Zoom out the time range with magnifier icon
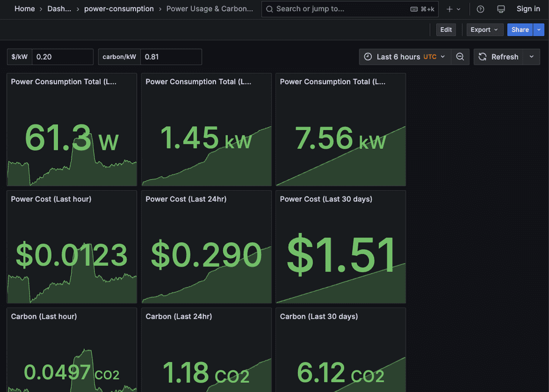Viewport: 549px width, 392px height. pyautogui.click(x=460, y=56)
